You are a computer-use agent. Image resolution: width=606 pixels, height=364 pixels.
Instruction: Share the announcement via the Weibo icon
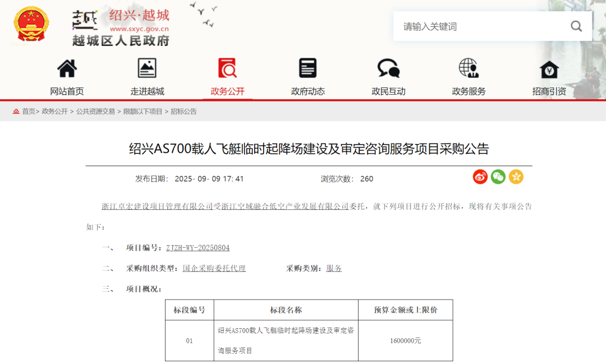pos(480,177)
